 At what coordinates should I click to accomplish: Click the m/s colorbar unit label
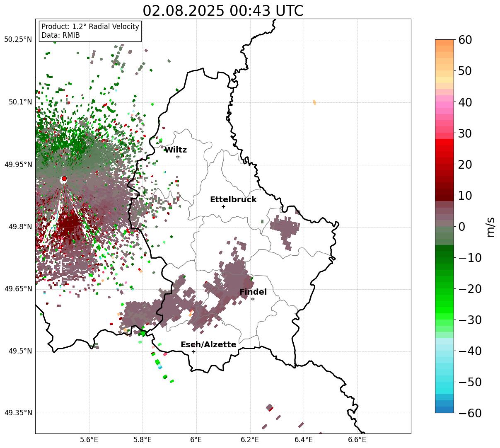(x=490, y=226)
